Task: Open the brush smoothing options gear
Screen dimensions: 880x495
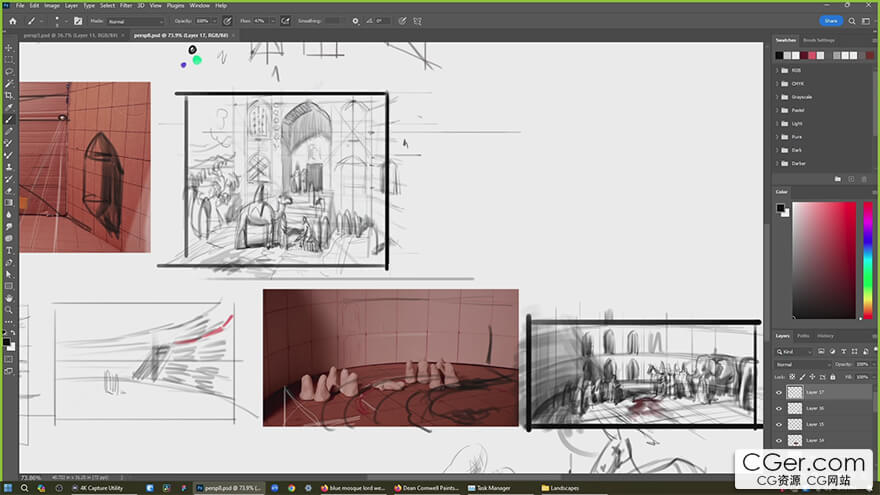Action: (355, 20)
